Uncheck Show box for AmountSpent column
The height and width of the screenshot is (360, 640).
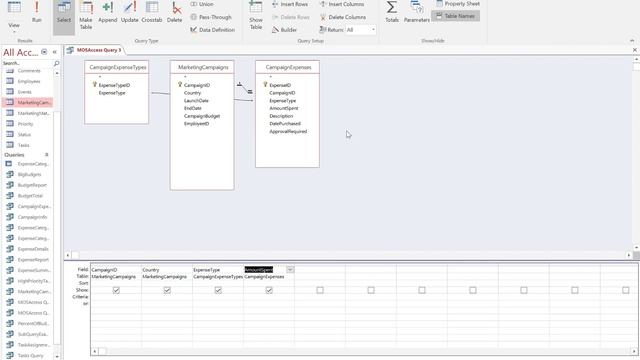(x=269, y=290)
